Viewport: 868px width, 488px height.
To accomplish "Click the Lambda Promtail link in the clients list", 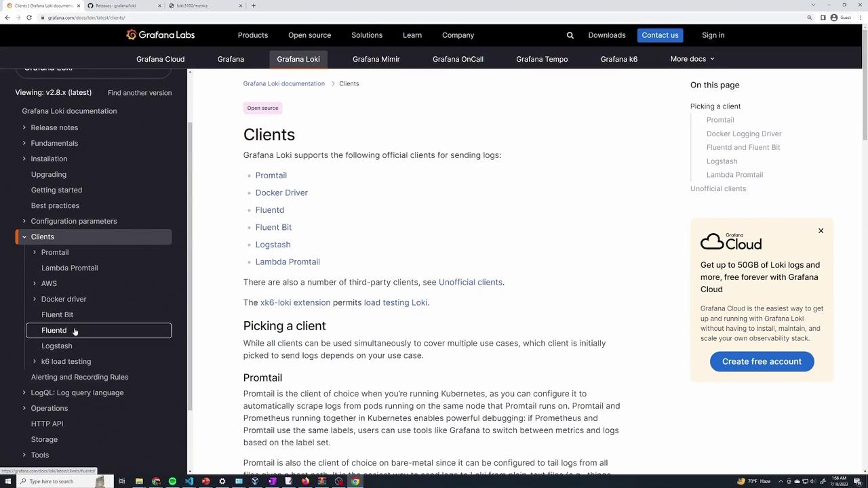I will (288, 262).
